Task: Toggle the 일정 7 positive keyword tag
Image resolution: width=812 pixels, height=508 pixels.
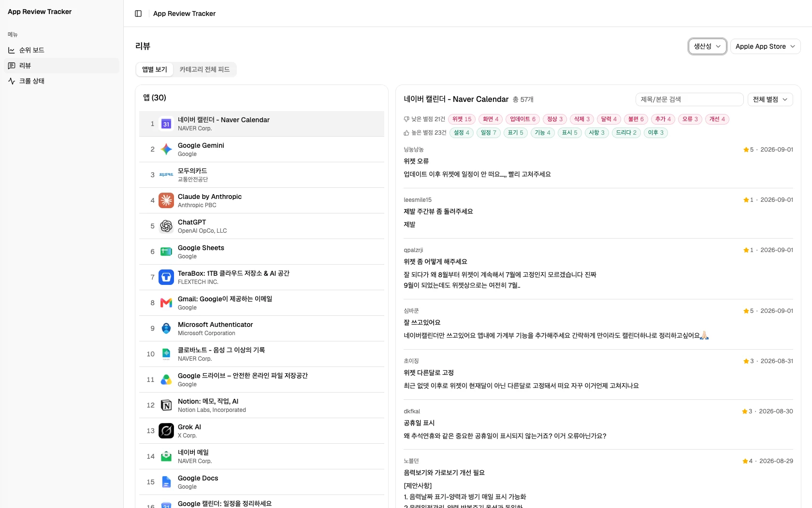Action: point(489,133)
